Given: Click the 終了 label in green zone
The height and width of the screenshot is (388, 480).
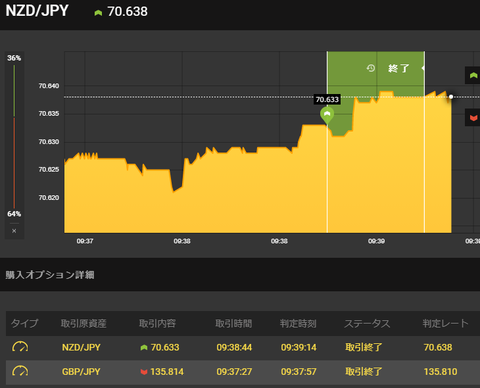Looking at the screenshot, I should tap(398, 68).
